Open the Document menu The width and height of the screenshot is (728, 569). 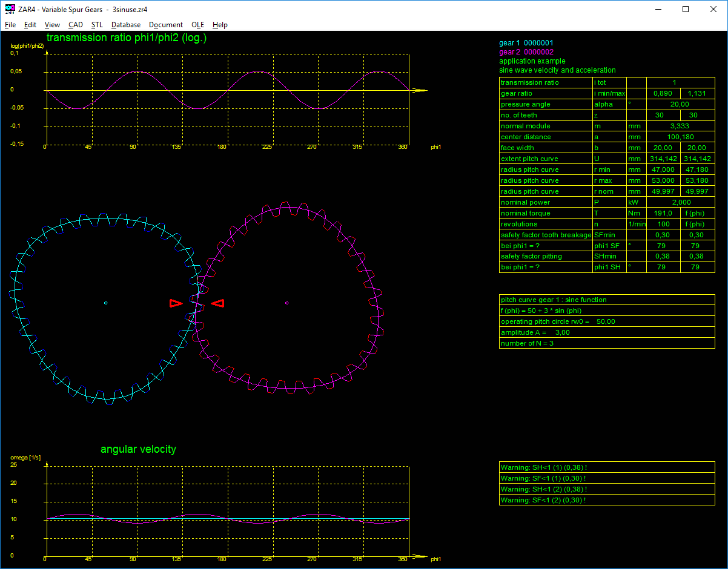[166, 25]
